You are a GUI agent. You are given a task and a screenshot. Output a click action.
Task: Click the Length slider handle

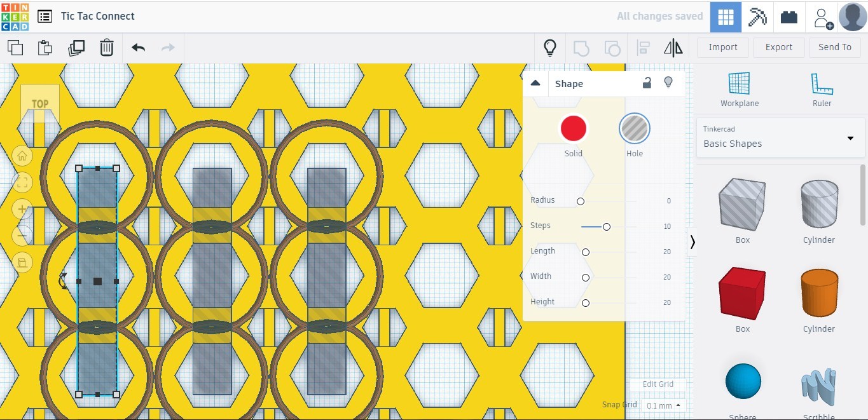[586, 252]
